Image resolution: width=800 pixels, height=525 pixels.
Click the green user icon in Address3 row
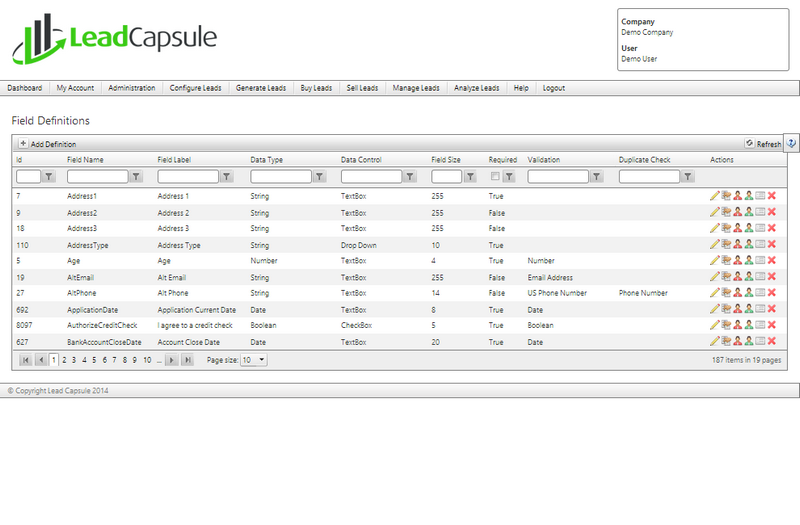coord(748,228)
